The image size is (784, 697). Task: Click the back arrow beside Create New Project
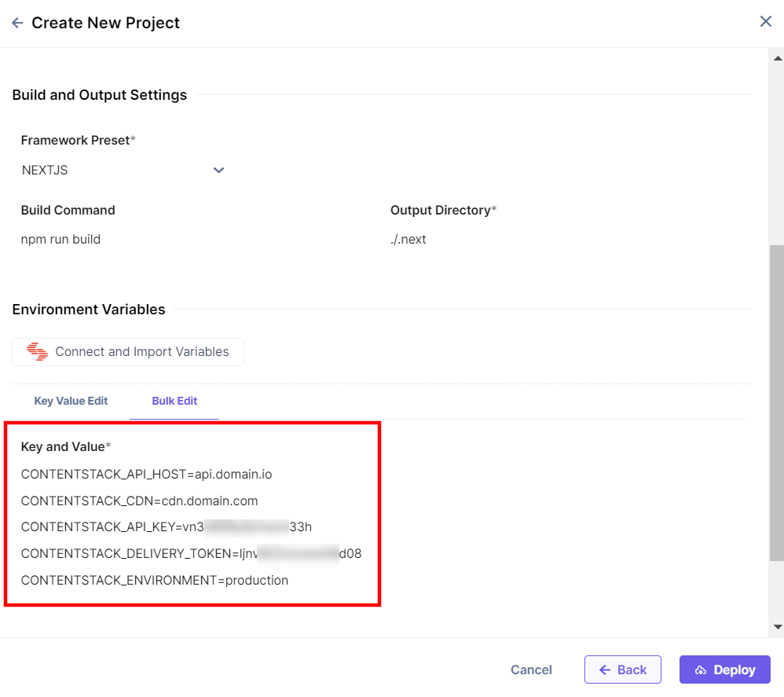click(x=17, y=24)
